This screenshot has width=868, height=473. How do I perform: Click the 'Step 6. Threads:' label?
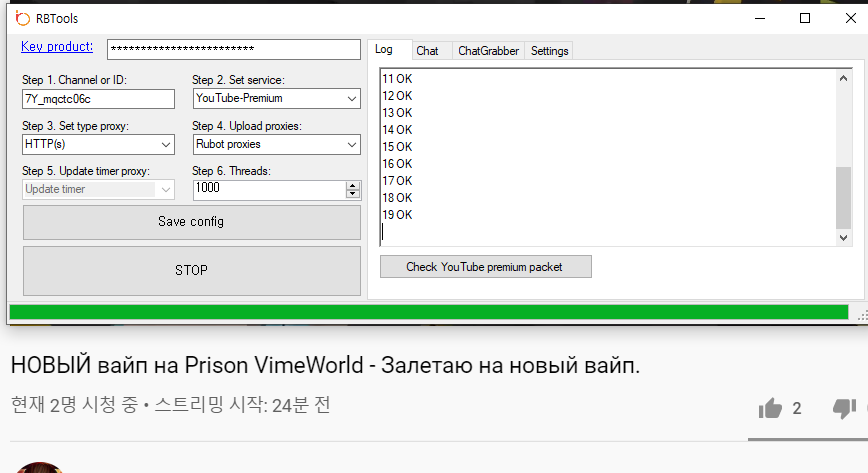click(x=231, y=171)
